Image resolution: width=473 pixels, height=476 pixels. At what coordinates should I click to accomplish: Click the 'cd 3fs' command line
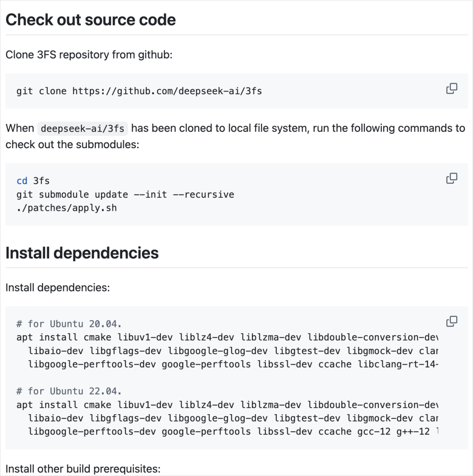pyautogui.click(x=33, y=181)
